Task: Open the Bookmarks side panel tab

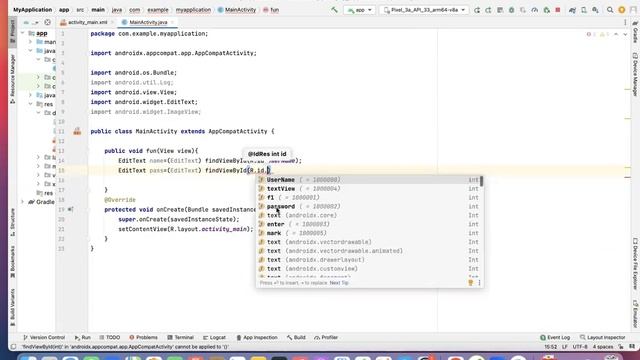Action: coord(12,262)
